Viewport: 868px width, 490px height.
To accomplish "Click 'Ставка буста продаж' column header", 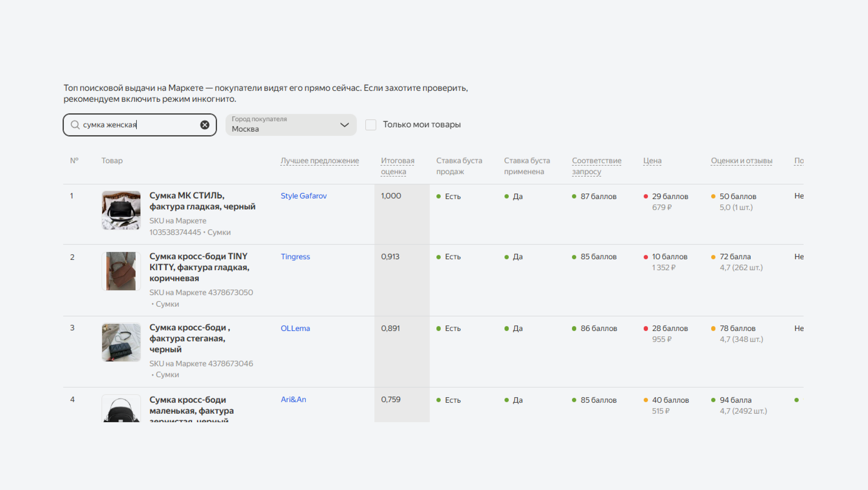I will [x=459, y=166].
